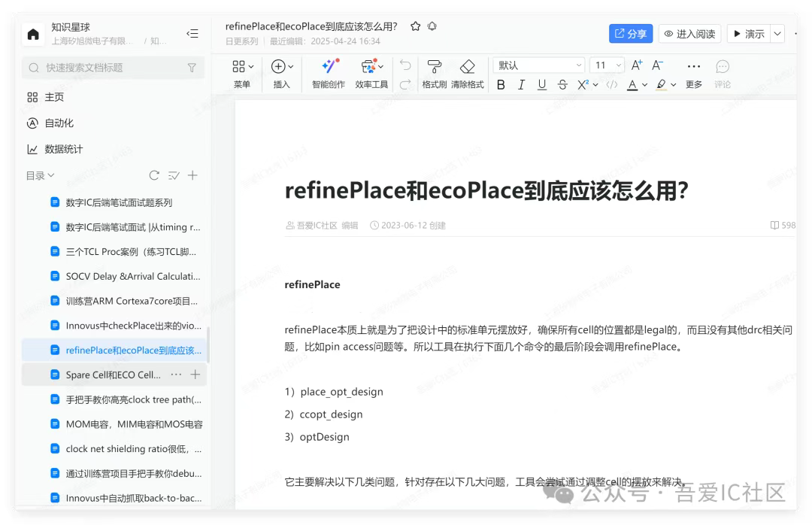
Task: Open the 评论 comment panel
Action: [x=723, y=73]
